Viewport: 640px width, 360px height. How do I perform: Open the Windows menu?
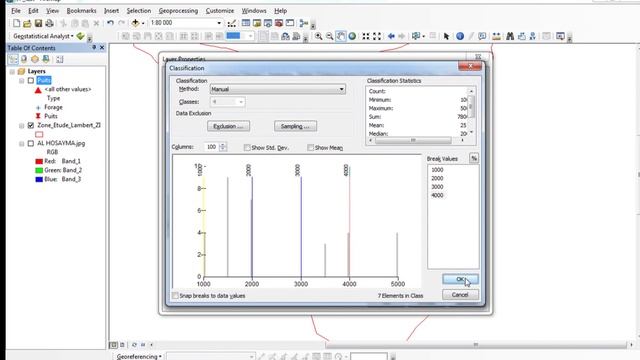coord(253,11)
